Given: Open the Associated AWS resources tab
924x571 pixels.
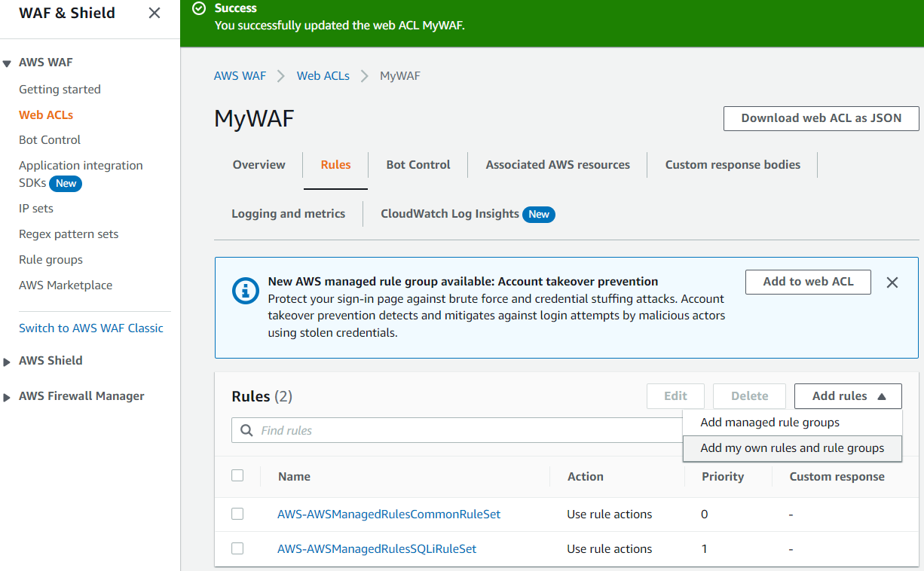Looking at the screenshot, I should click(558, 165).
